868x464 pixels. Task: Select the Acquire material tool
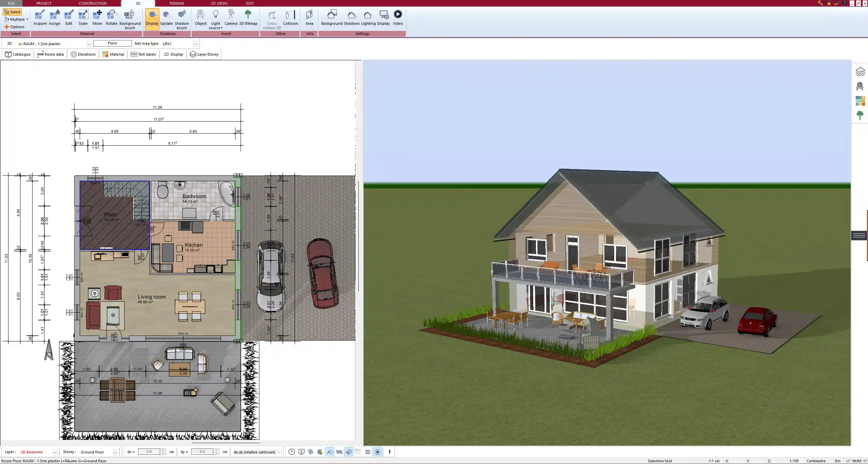40,18
